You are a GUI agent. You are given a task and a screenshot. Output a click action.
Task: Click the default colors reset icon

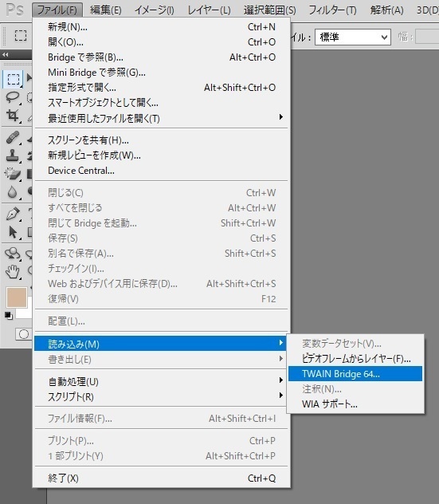tap(9, 316)
